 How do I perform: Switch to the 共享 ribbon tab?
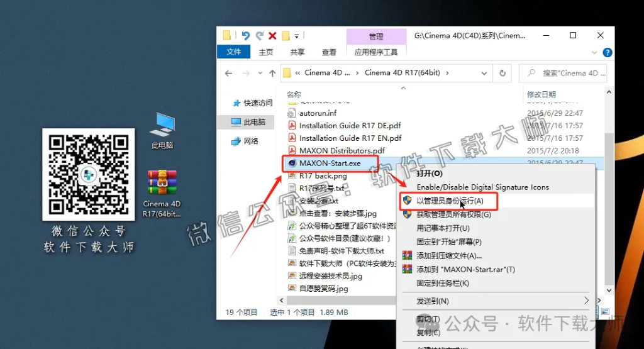point(297,52)
